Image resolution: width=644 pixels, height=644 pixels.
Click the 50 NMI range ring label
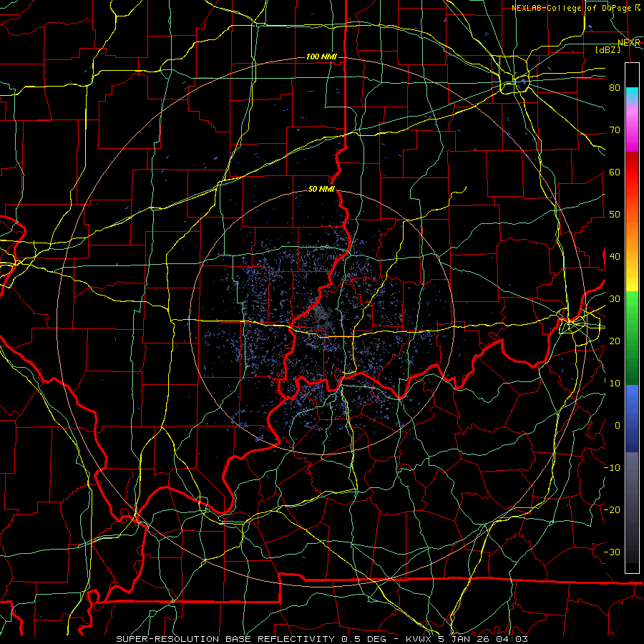click(x=321, y=189)
